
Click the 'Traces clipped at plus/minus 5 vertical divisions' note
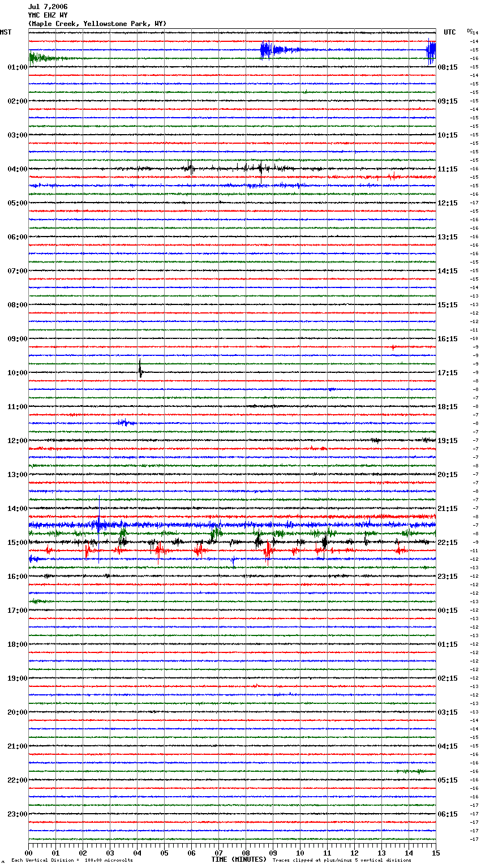coord(342,861)
